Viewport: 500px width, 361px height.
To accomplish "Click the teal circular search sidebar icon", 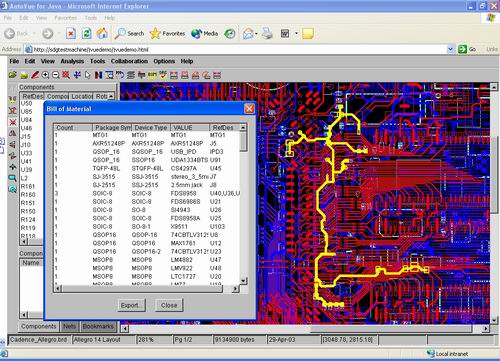I will (x=13, y=189).
